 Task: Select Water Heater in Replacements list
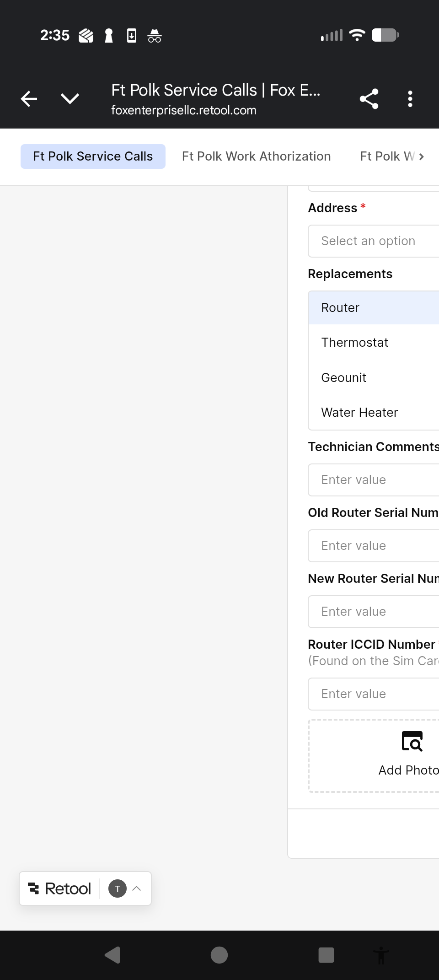tap(373, 413)
